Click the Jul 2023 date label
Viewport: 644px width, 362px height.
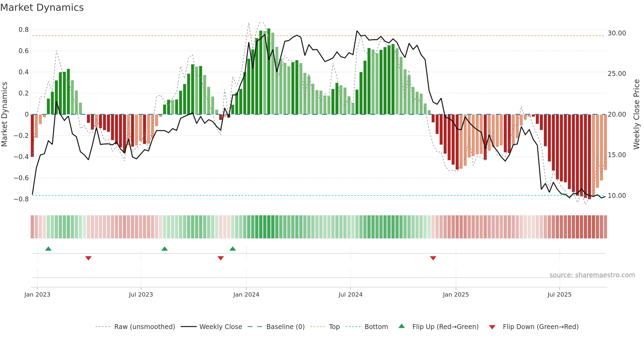pos(141,295)
